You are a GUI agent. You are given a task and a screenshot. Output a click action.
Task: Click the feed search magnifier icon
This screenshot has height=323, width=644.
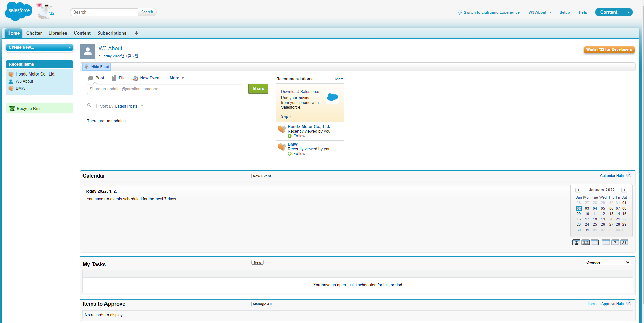pos(89,105)
